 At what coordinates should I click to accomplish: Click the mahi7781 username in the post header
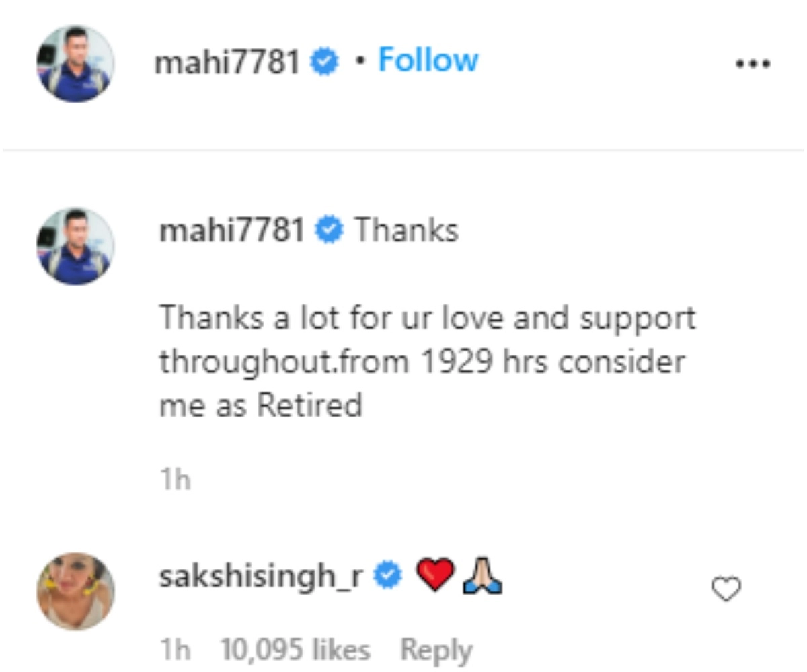(227, 62)
